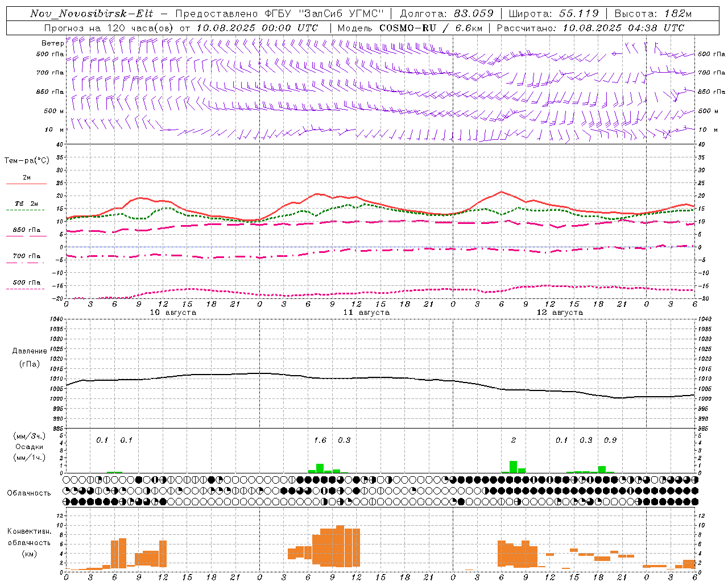Image resolution: width=728 pixels, height=582 pixels.
Task: Click the "2" precipitation total on 12 August
Action: pyautogui.click(x=514, y=440)
